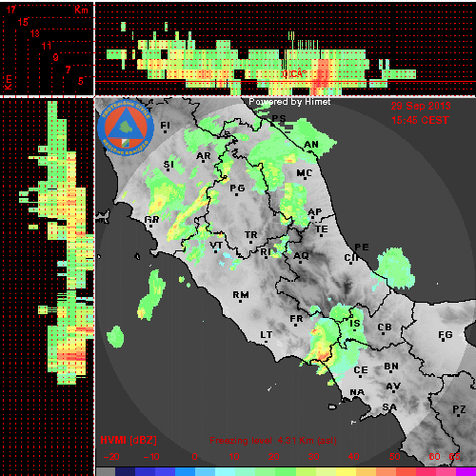Click the PE city label on map

[362, 248]
